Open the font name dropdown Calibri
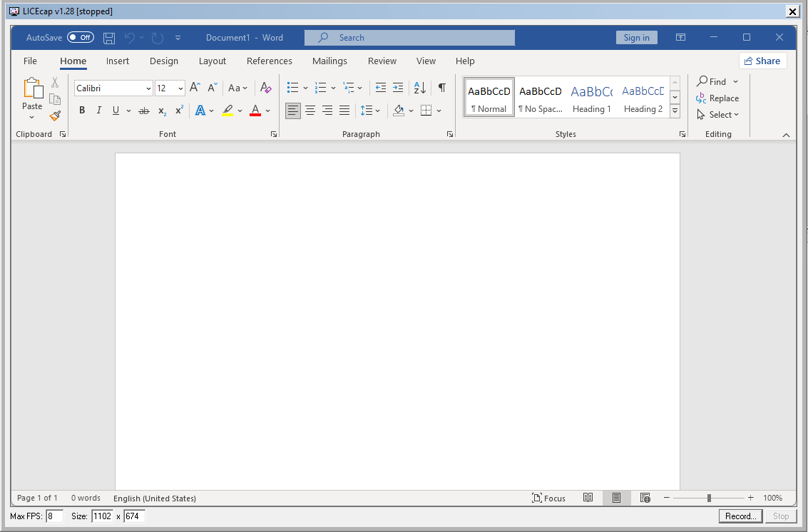Viewport: 808px width, 532px height. (148, 88)
